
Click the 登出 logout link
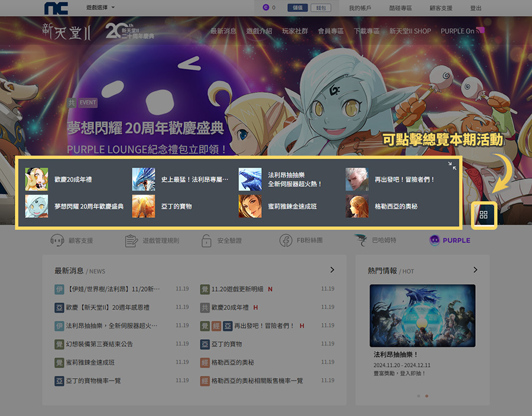point(475,8)
